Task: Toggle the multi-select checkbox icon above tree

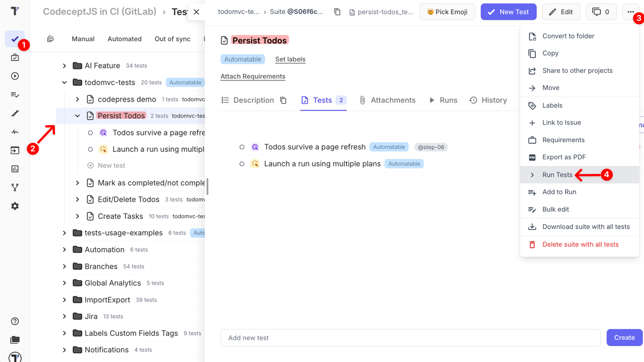Action: coord(50,39)
